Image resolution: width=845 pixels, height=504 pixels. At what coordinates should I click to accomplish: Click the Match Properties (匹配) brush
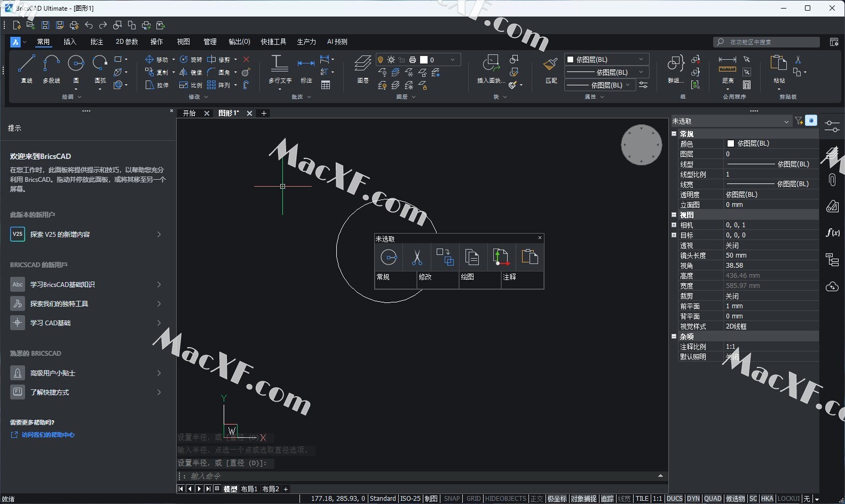coord(551,69)
